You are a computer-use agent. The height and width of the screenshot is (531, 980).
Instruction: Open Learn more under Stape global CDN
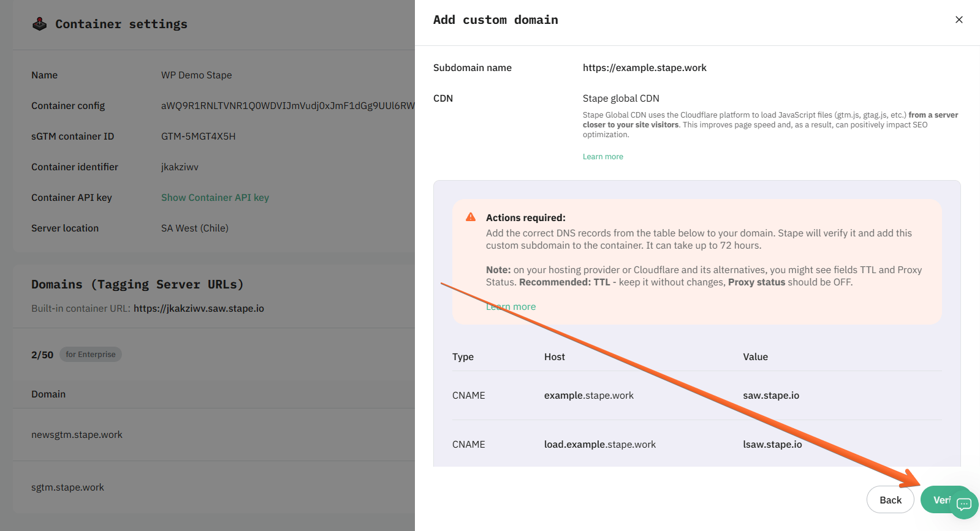click(603, 157)
